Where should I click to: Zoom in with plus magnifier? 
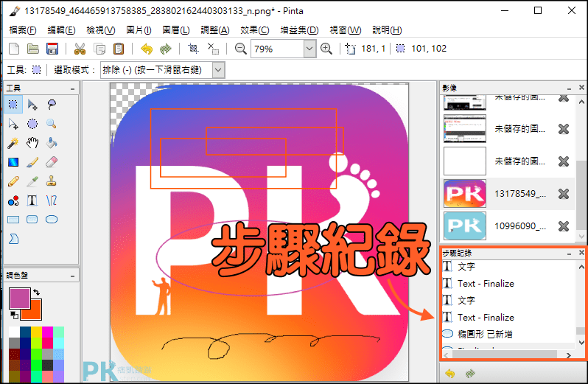(x=326, y=49)
